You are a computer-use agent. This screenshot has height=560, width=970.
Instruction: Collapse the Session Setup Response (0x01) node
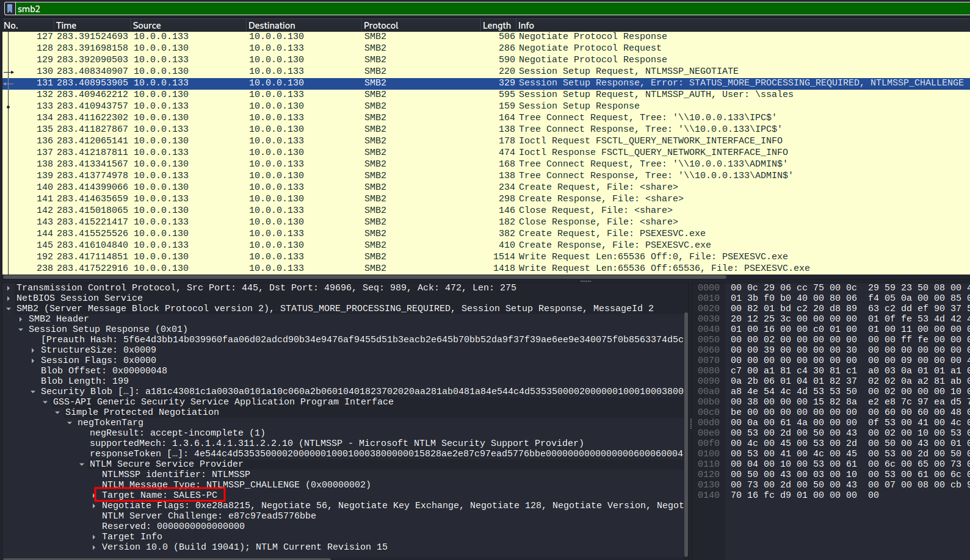point(20,329)
